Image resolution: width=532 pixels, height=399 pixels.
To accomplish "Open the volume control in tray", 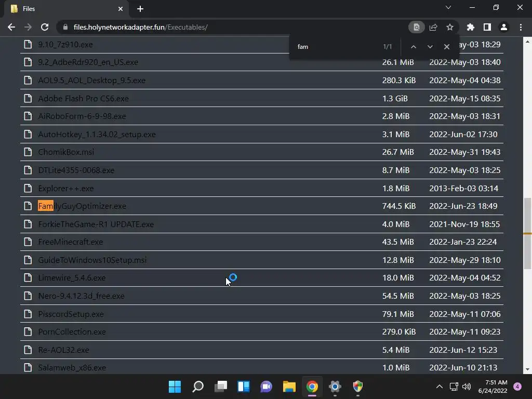I will 467,387.
